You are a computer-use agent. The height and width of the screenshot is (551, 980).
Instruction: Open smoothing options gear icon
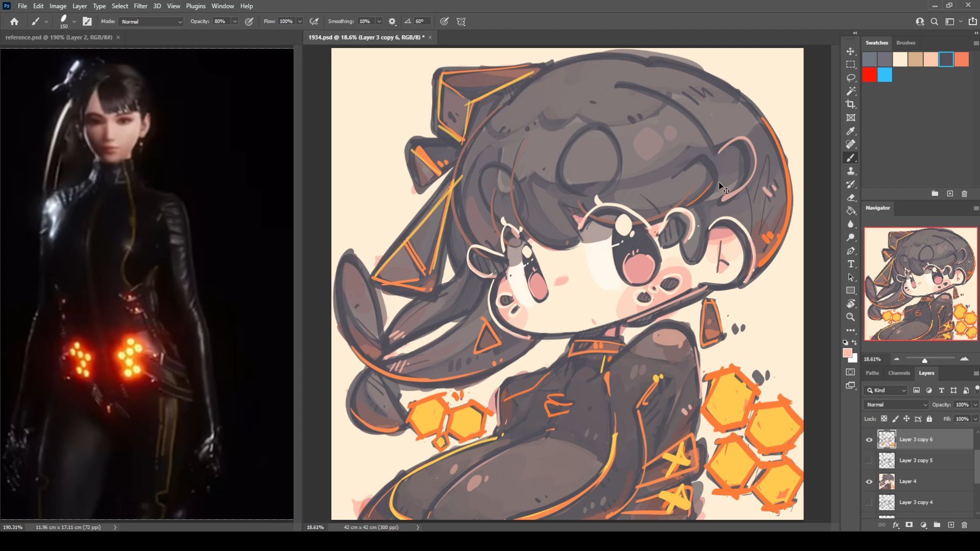[x=392, y=21]
